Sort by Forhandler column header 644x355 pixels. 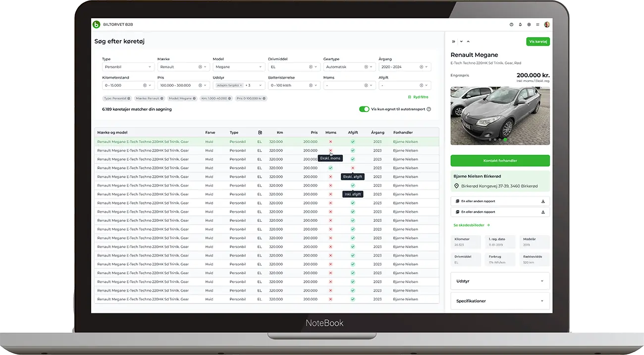403,133
